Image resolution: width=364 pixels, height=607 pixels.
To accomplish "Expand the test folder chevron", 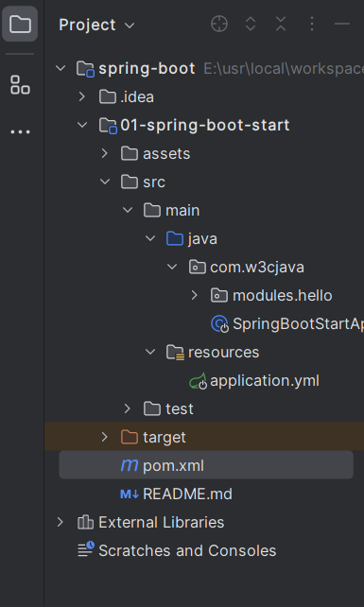I will [127, 408].
